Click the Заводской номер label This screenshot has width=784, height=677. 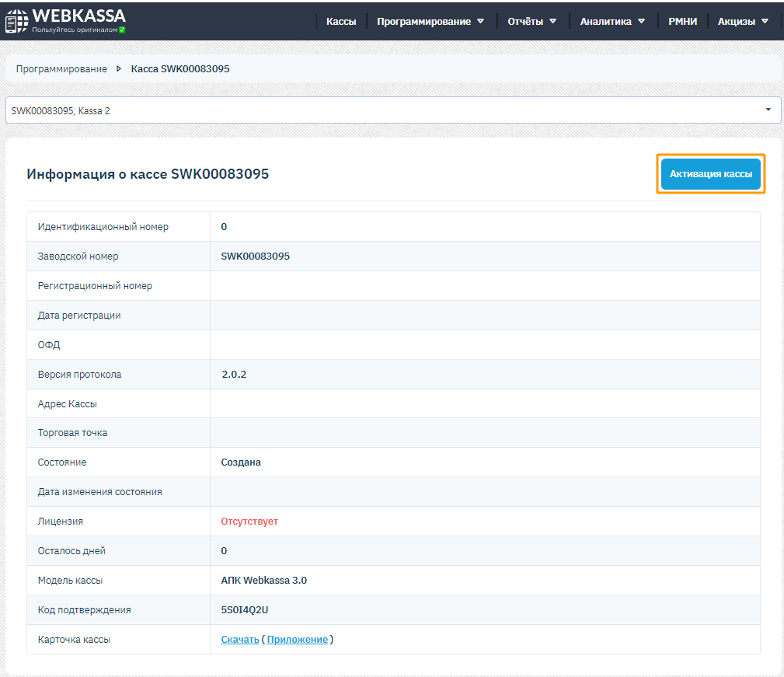pos(78,256)
